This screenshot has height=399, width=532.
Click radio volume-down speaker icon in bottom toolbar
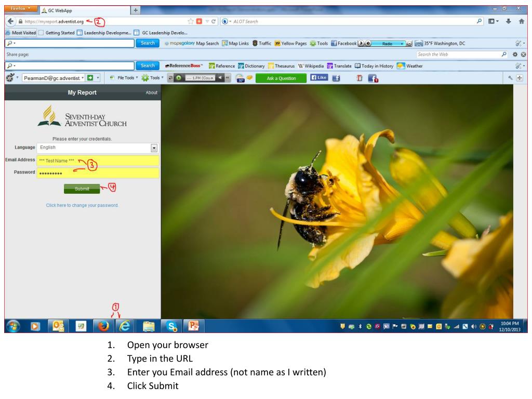point(220,78)
